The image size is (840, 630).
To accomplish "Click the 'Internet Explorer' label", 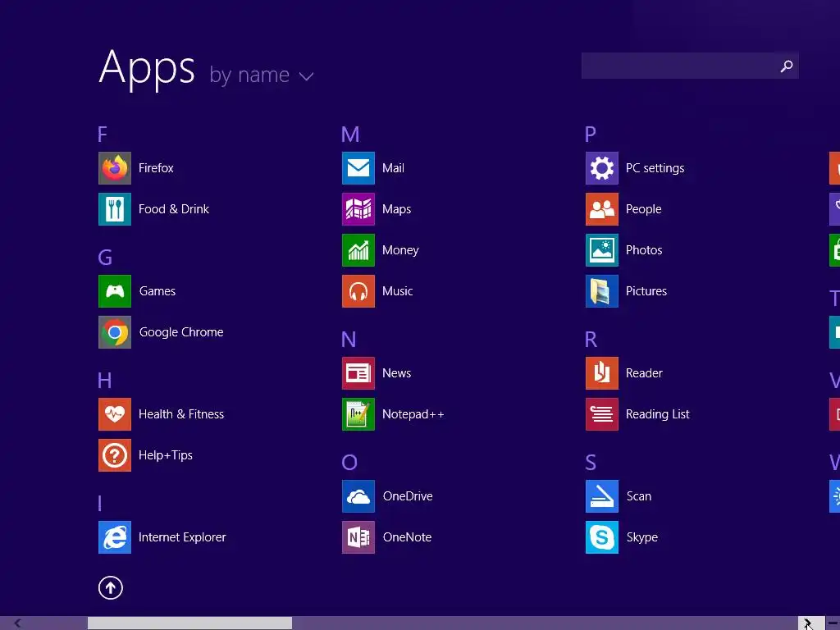I will click(x=182, y=537).
